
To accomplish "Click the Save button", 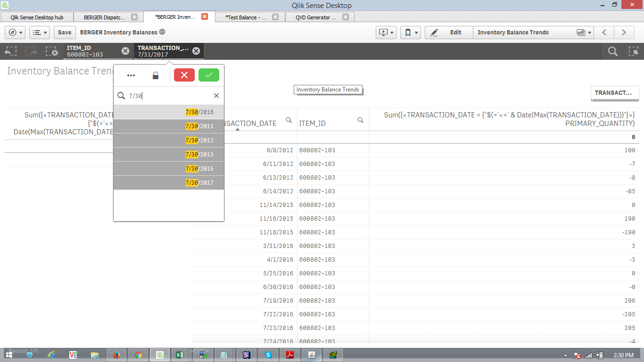I will pyautogui.click(x=65, y=33).
